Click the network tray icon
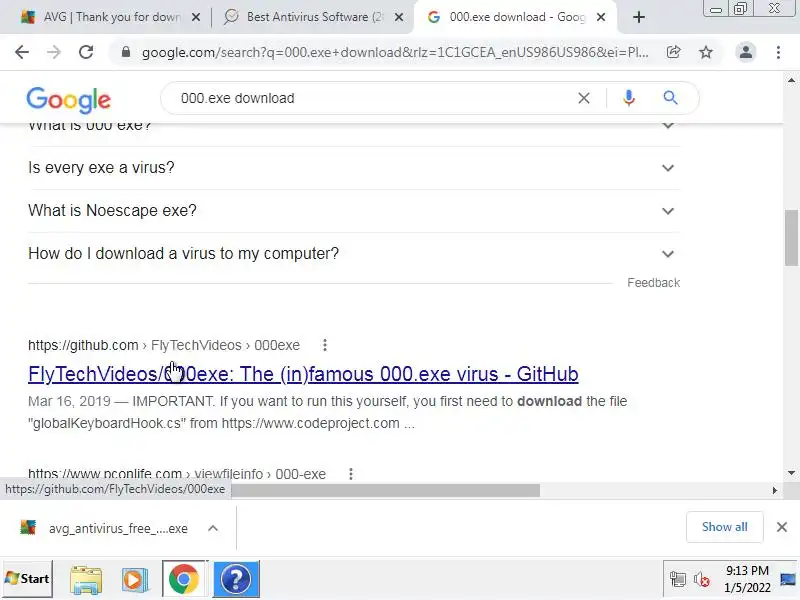 pyautogui.click(x=678, y=580)
